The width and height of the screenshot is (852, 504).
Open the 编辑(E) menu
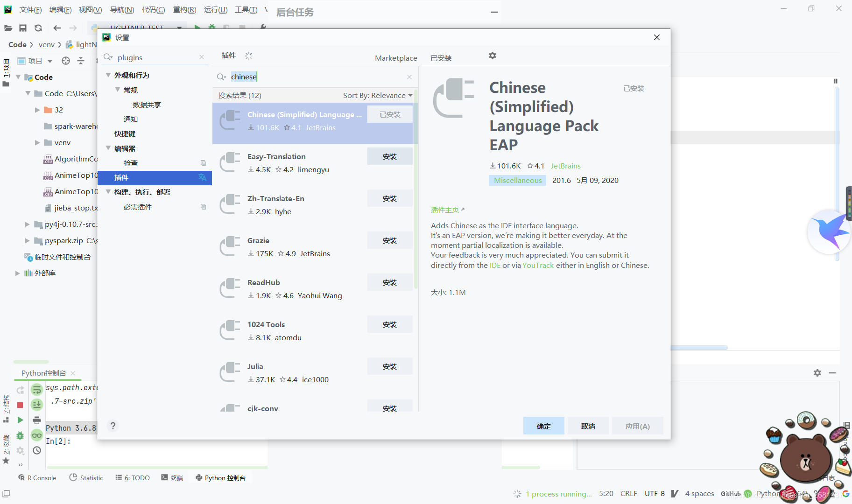click(61, 10)
